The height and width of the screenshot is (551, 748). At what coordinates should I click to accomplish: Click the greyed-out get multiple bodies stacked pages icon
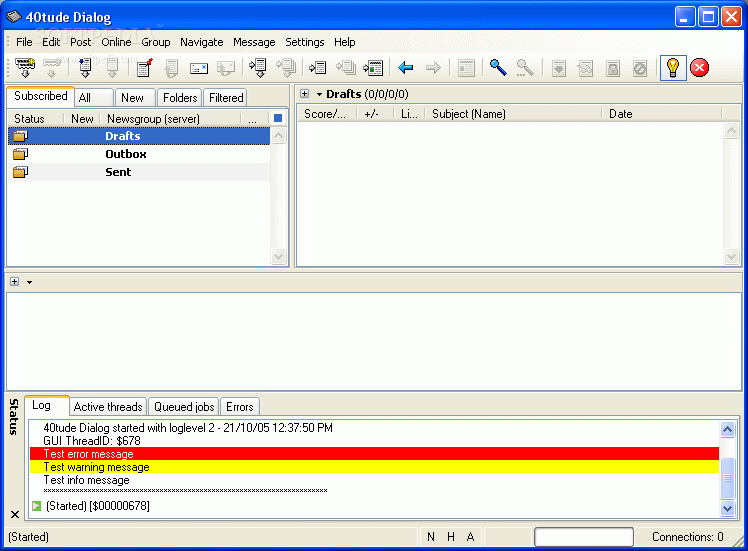(x=286, y=68)
